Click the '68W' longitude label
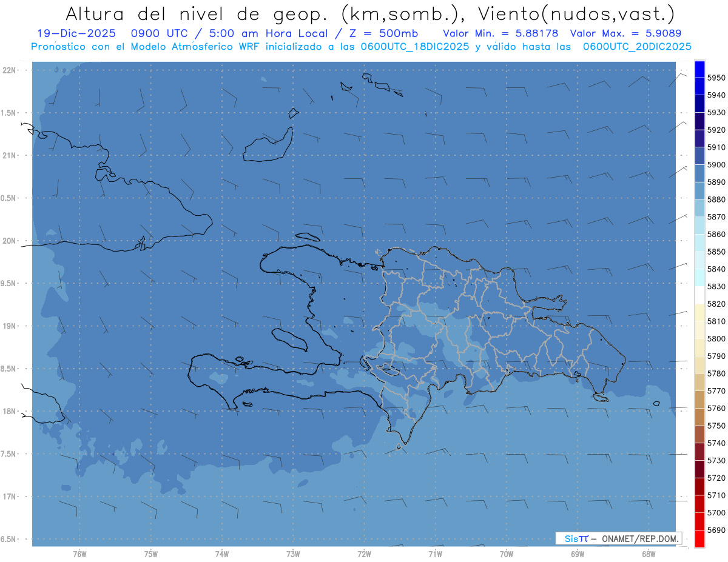The height and width of the screenshot is (562, 728). pyautogui.click(x=649, y=554)
